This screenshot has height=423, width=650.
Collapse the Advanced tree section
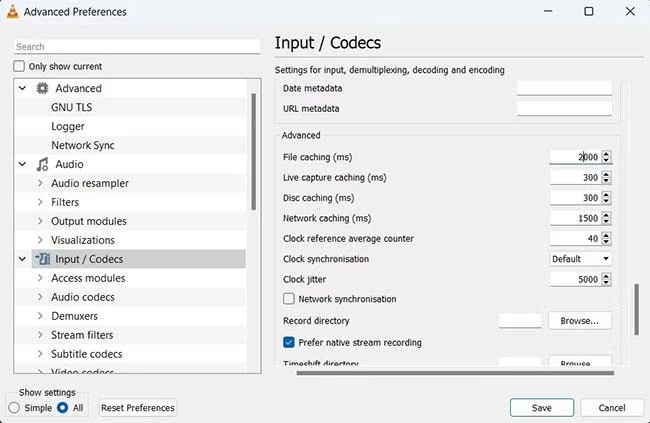coord(22,88)
